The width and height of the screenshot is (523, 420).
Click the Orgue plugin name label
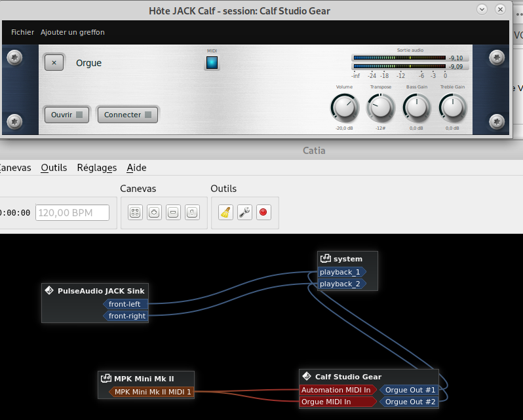click(88, 63)
